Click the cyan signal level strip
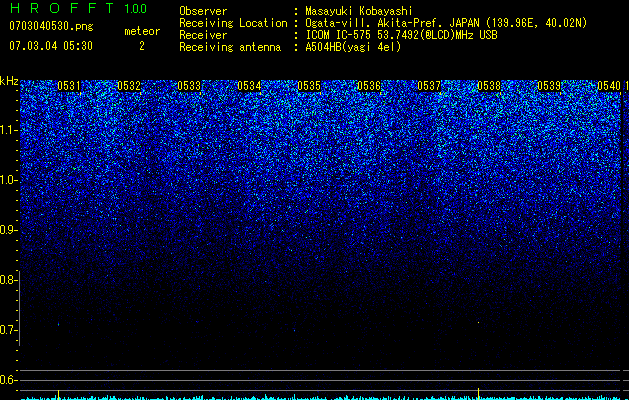This screenshot has height=400, width=629. 321,397
